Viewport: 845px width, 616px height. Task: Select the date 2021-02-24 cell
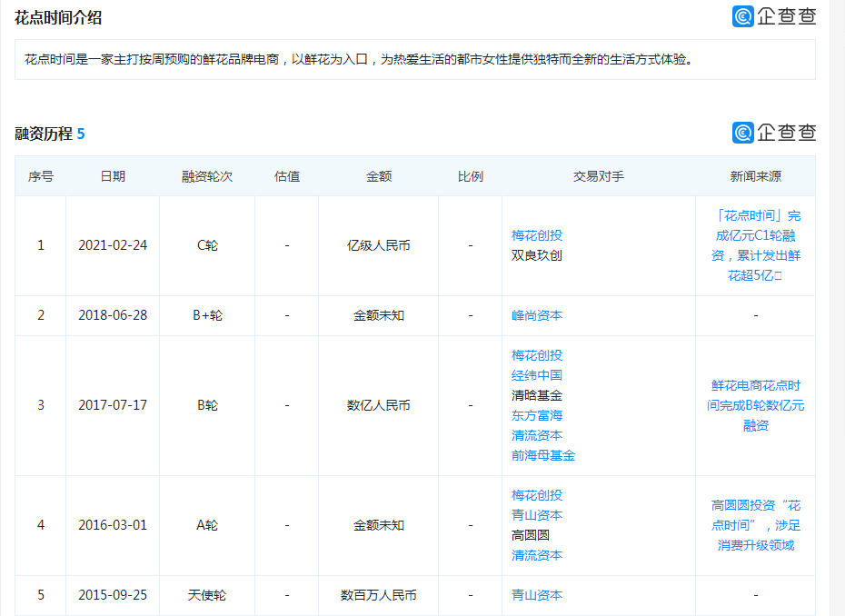(x=113, y=245)
